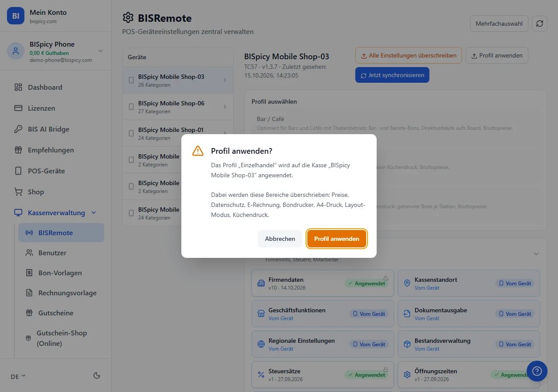558x392 pixels.
Task: Click the Shop cart icon
Action: (x=18, y=192)
